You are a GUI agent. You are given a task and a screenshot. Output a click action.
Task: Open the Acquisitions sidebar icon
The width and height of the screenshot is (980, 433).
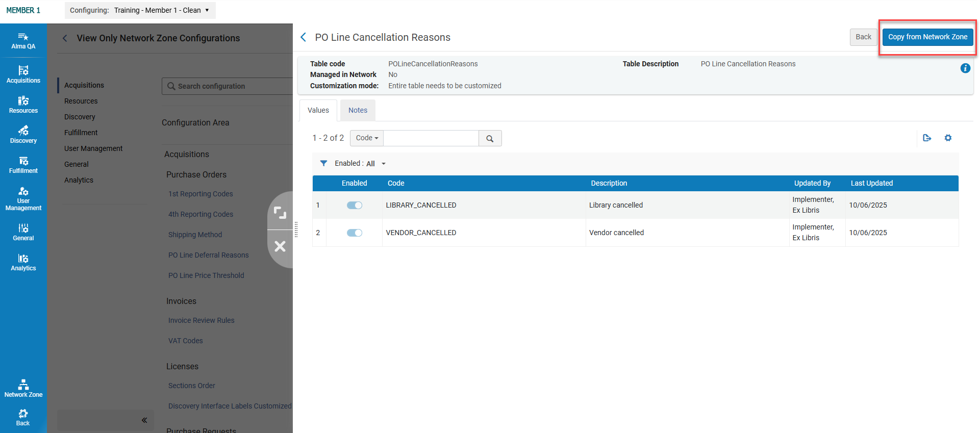(x=23, y=74)
